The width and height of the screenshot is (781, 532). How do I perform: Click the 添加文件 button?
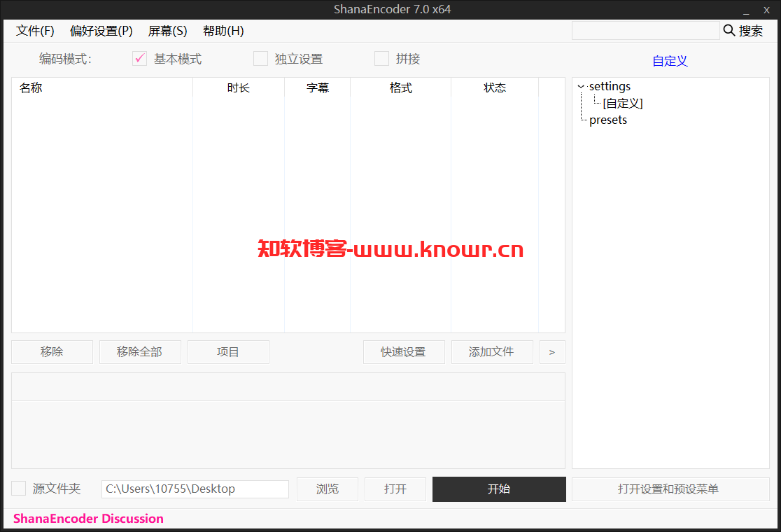(492, 352)
